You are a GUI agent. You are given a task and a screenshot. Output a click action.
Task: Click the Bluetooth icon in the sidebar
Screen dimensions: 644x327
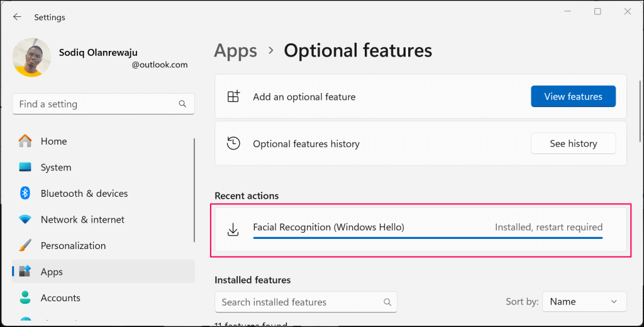[x=25, y=194]
